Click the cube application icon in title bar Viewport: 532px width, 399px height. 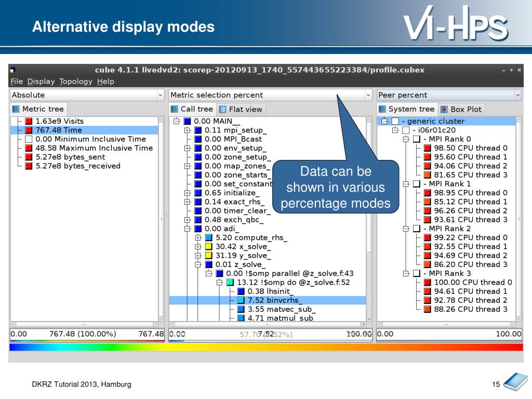point(12,70)
